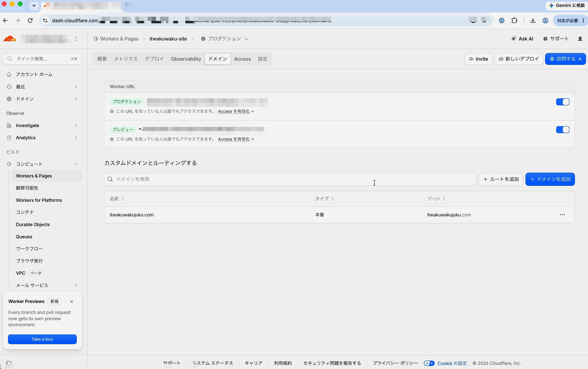Click the Gemini に相談 button
Image resolution: width=588 pixels, height=369 pixels.
tap(567, 5)
